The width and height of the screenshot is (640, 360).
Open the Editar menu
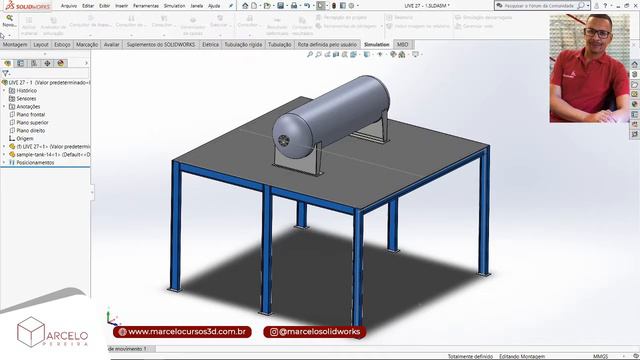pos(88,6)
